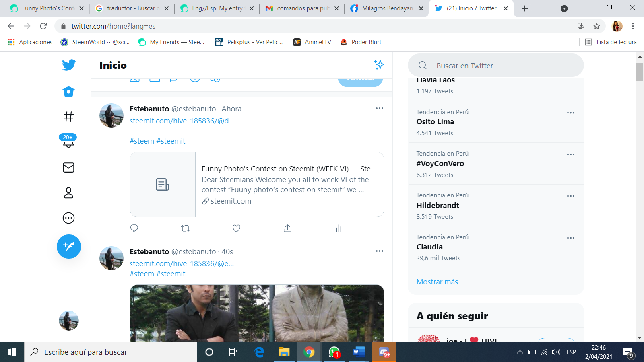Open the Explore hashtag icon

coord(69,117)
